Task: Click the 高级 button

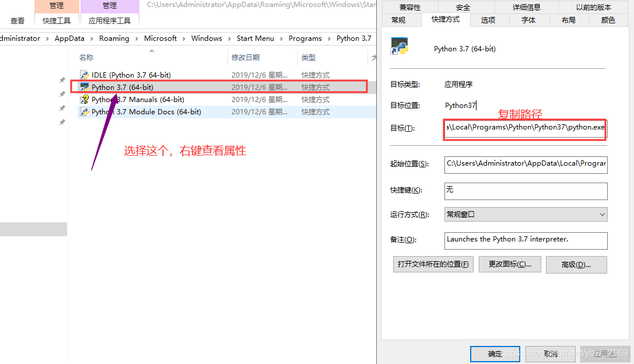Action: (x=576, y=265)
